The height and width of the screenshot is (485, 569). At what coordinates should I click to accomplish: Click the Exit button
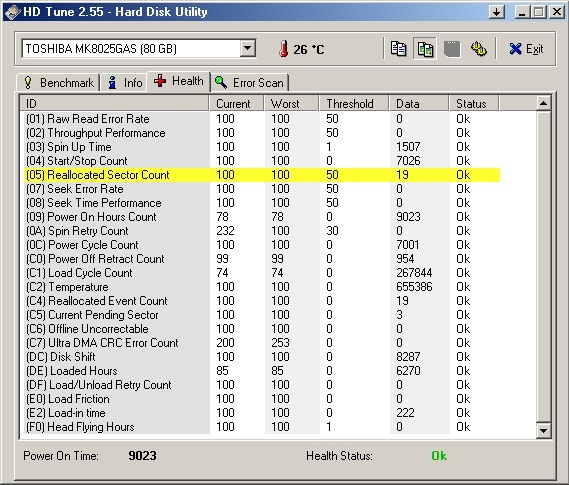click(x=526, y=49)
